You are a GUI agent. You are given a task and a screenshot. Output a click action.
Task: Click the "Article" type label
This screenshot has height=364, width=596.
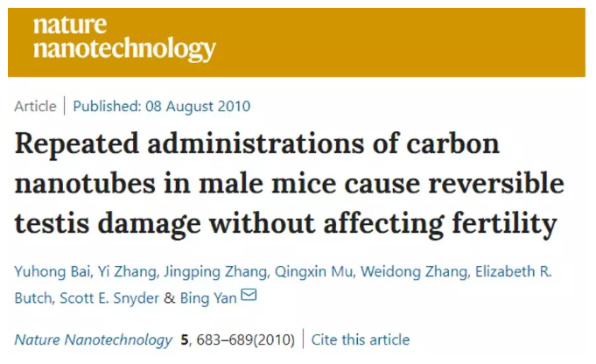pyautogui.click(x=35, y=106)
